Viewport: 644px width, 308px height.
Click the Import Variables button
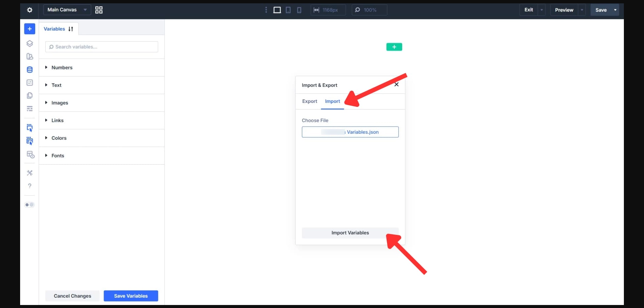pyautogui.click(x=350, y=233)
